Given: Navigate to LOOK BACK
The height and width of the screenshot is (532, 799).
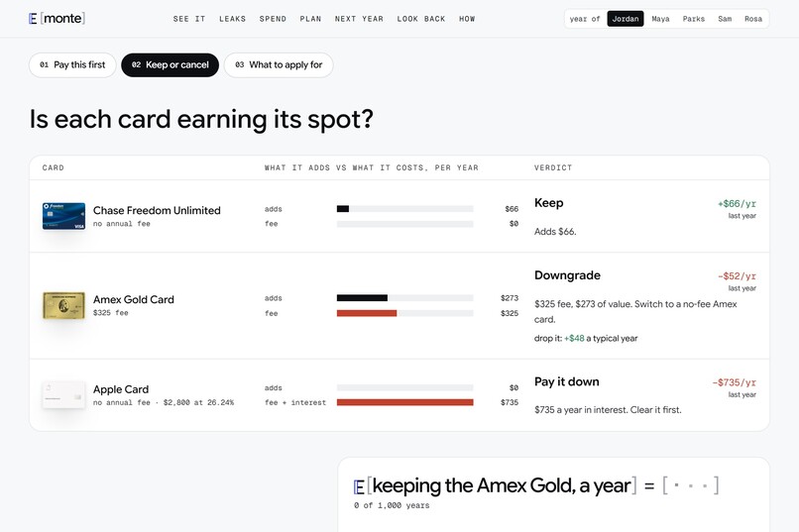Looking at the screenshot, I should 421,19.
